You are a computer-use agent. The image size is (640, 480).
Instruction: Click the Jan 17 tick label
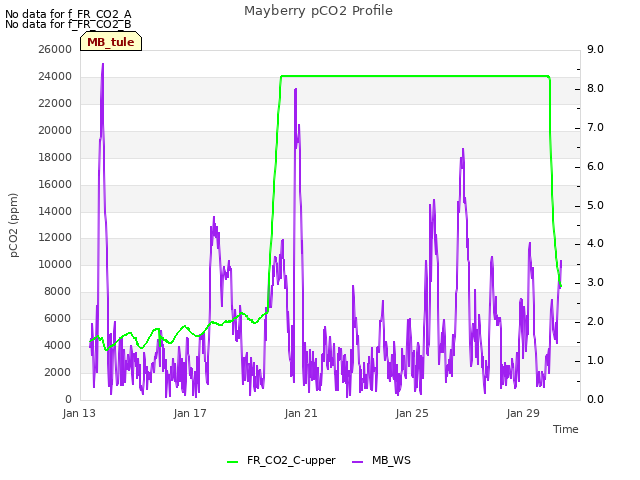[190, 413]
